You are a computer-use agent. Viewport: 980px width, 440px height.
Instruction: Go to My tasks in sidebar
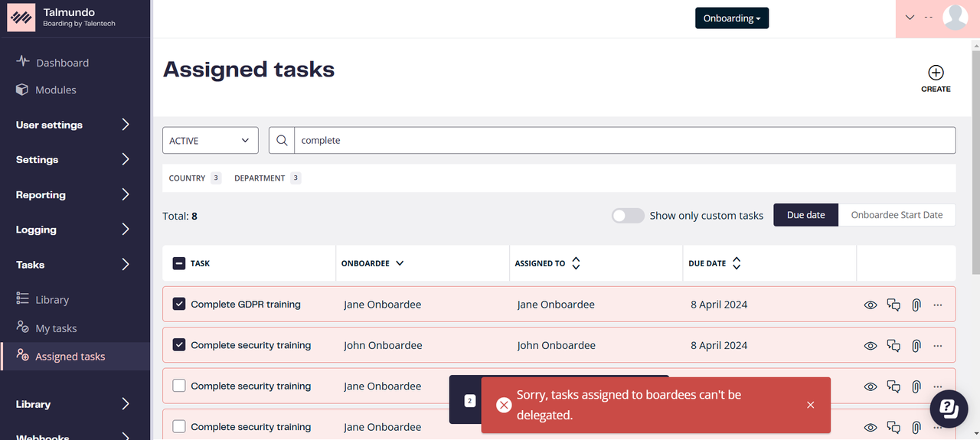coord(56,328)
